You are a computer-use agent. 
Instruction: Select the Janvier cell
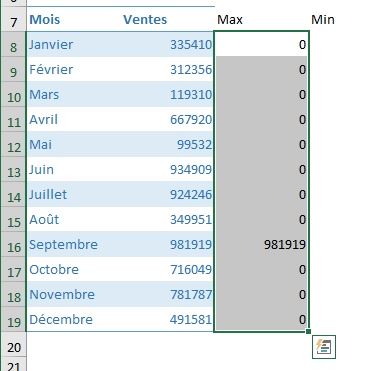[x=74, y=44]
